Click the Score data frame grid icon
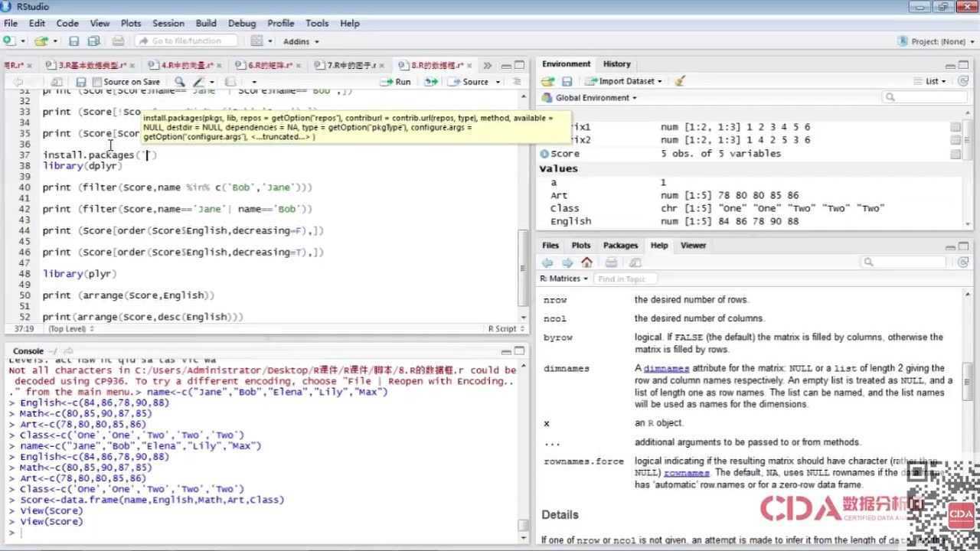Image resolution: width=980 pixels, height=551 pixels. click(955, 154)
